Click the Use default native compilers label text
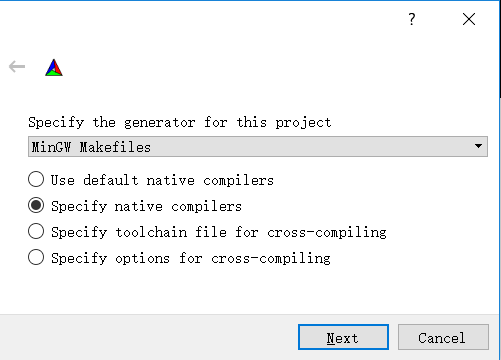The height and width of the screenshot is (360, 501). pyautogui.click(x=162, y=180)
